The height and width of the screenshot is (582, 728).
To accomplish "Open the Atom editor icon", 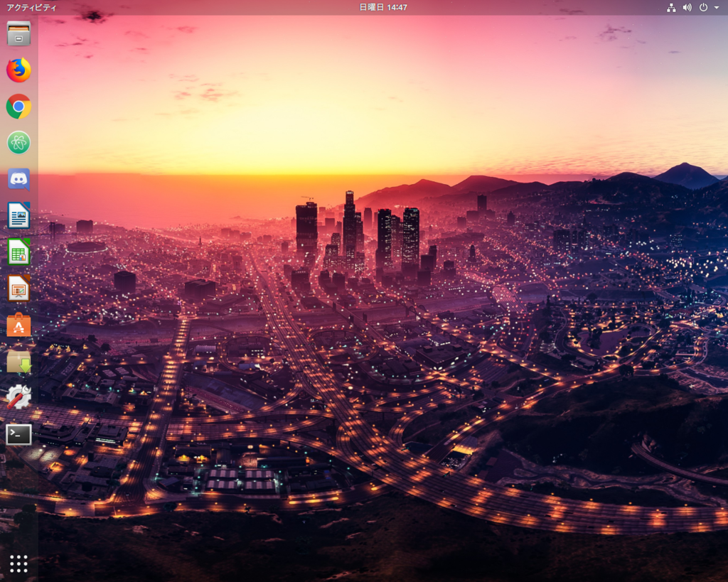I will (x=18, y=143).
